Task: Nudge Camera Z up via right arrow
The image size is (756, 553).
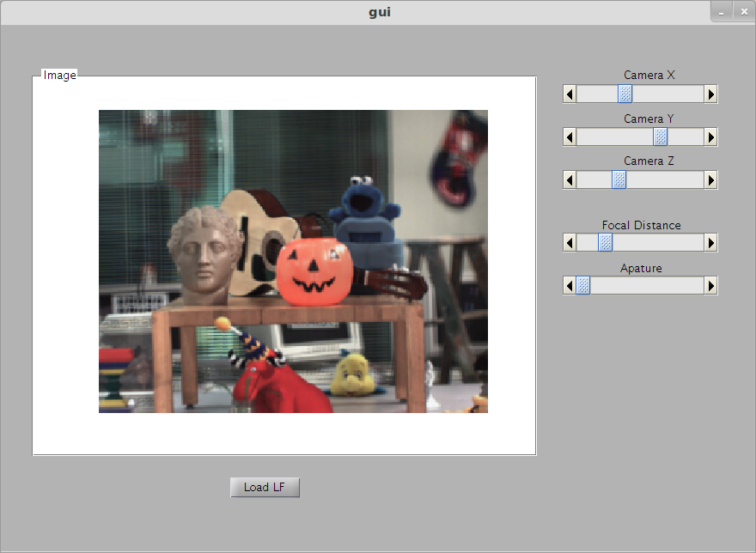Action: click(710, 180)
